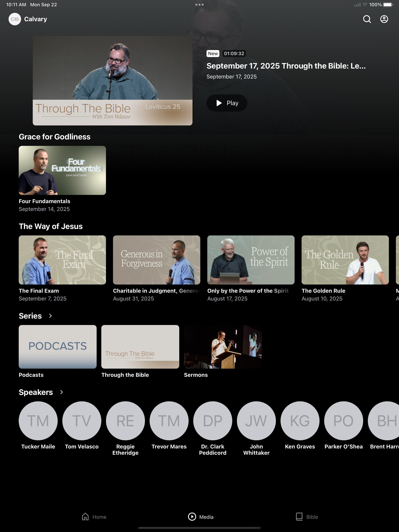
Task: Select the Media tab
Action: click(201, 517)
